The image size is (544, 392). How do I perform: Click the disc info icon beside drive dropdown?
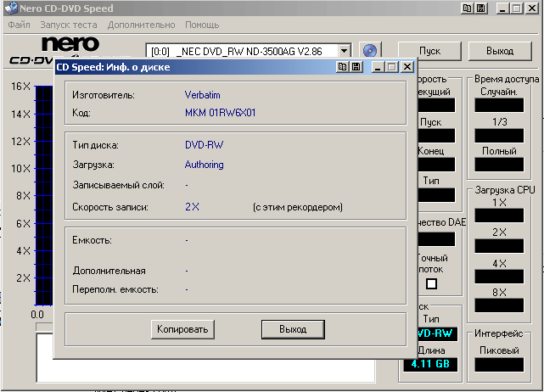coord(370,51)
